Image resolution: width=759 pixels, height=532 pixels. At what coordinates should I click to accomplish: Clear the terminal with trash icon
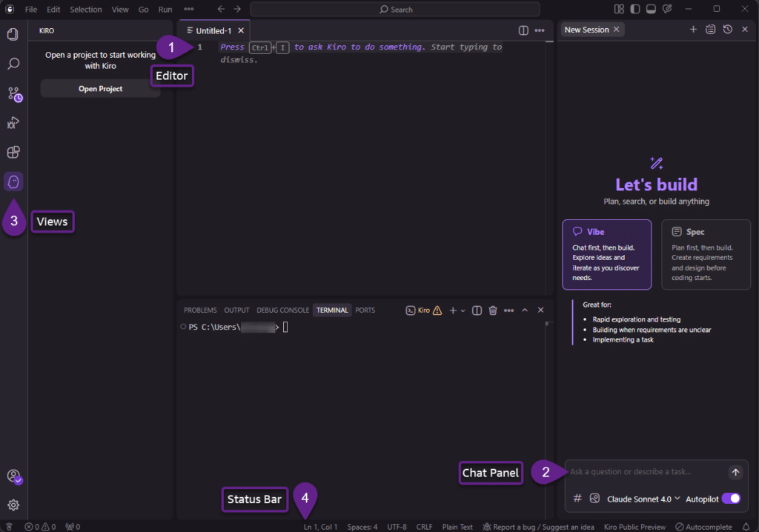click(493, 310)
